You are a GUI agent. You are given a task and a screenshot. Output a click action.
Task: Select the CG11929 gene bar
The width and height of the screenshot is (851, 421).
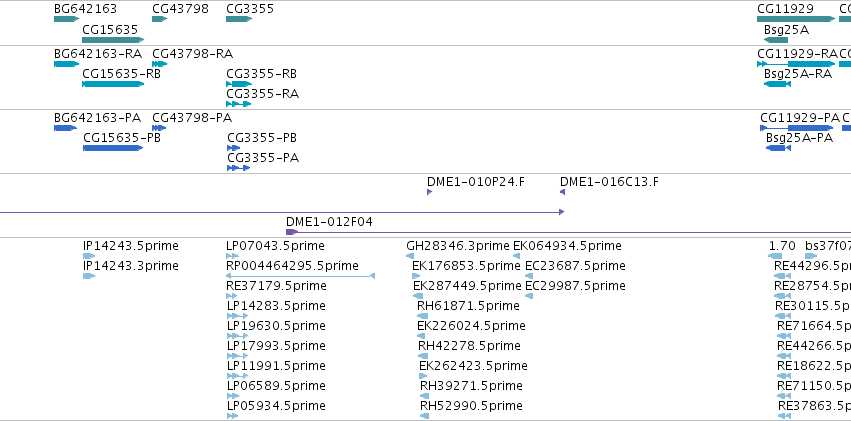coord(796,19)
